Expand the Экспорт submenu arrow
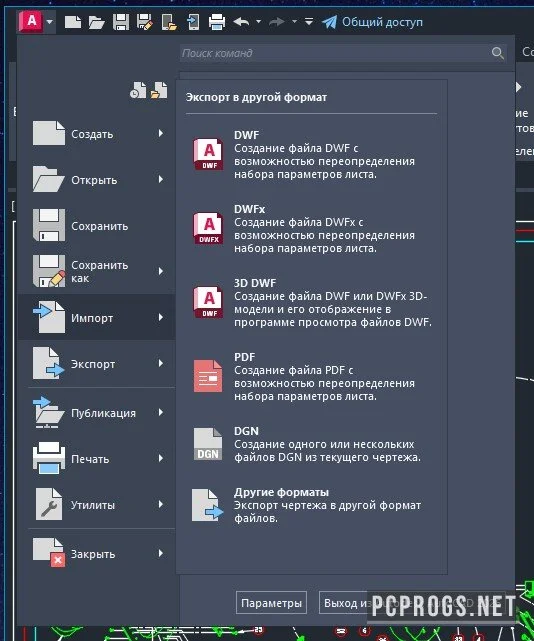 click(161, 363)
